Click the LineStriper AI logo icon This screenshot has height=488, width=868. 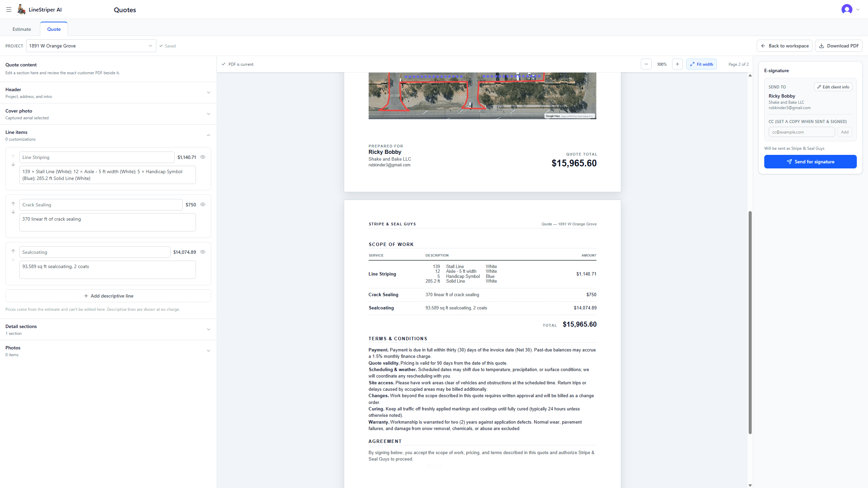[x=21, y=9]
